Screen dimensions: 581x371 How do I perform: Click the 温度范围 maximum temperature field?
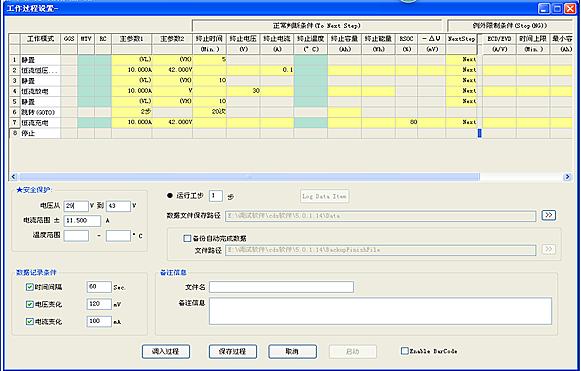tap(119, 236)
